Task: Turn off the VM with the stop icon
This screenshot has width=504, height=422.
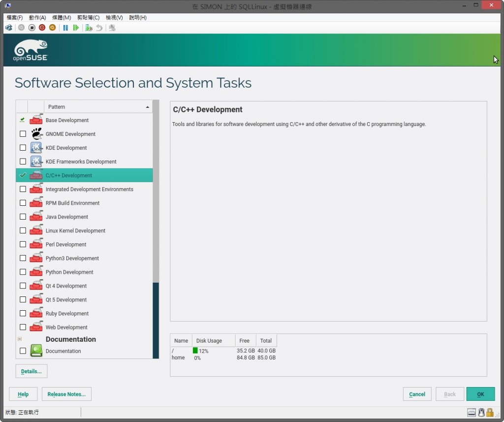Action: coord(32,28)
